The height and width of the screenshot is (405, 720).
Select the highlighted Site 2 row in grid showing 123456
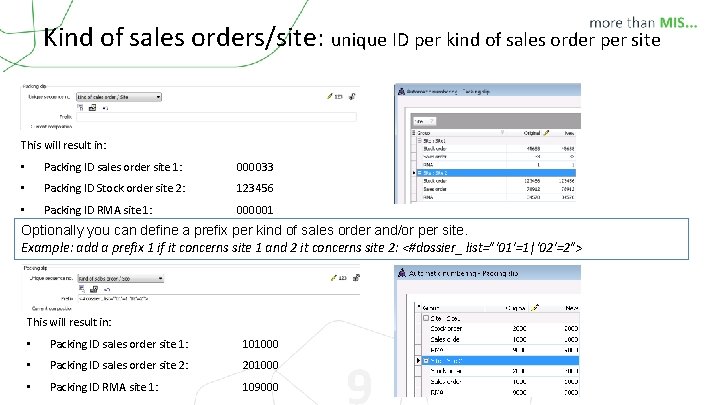point(494,173)
